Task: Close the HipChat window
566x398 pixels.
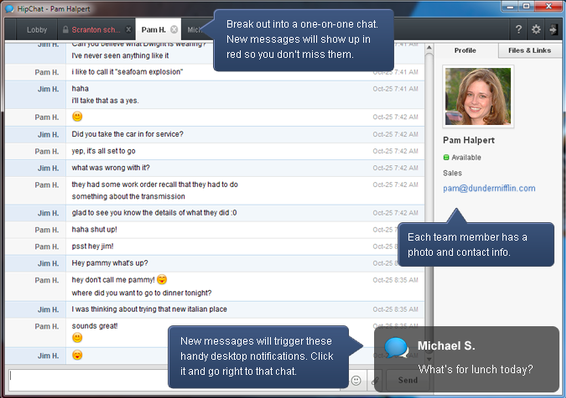Action: 548,6
